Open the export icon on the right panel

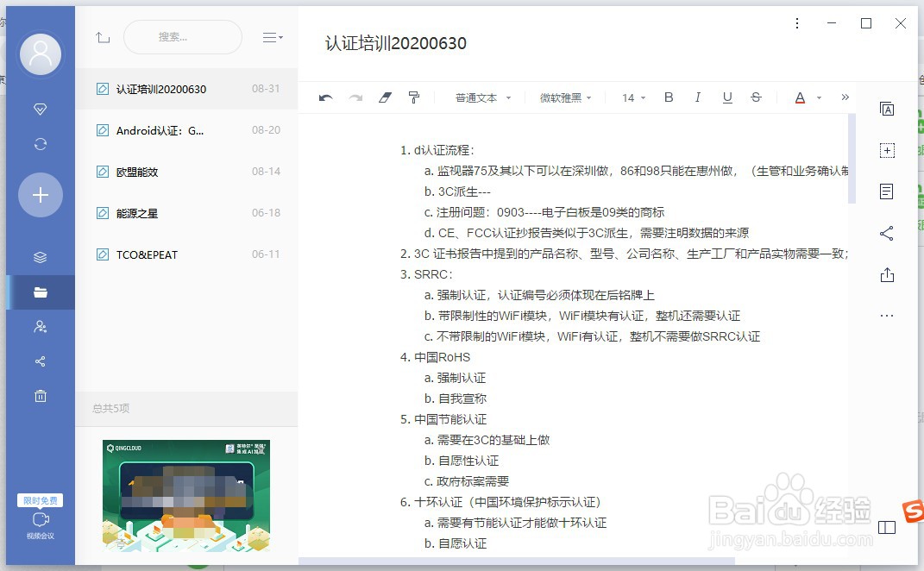tap(887, 274)
